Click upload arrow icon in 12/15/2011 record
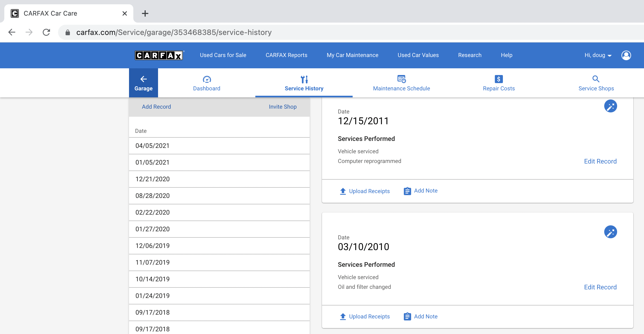Viewport: 644px width, 334px height. pyautogui.click(x=343, y=191)
